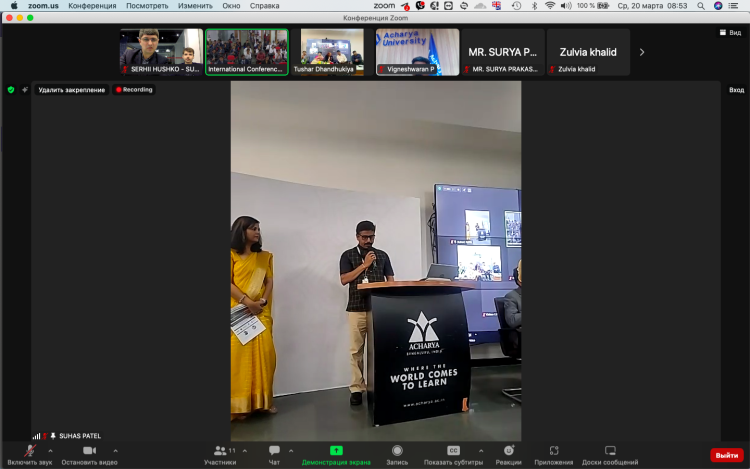The height and width of the screenshot is (469, 750).
Task: Open the Участники participants panel
Action: (220, 451)
